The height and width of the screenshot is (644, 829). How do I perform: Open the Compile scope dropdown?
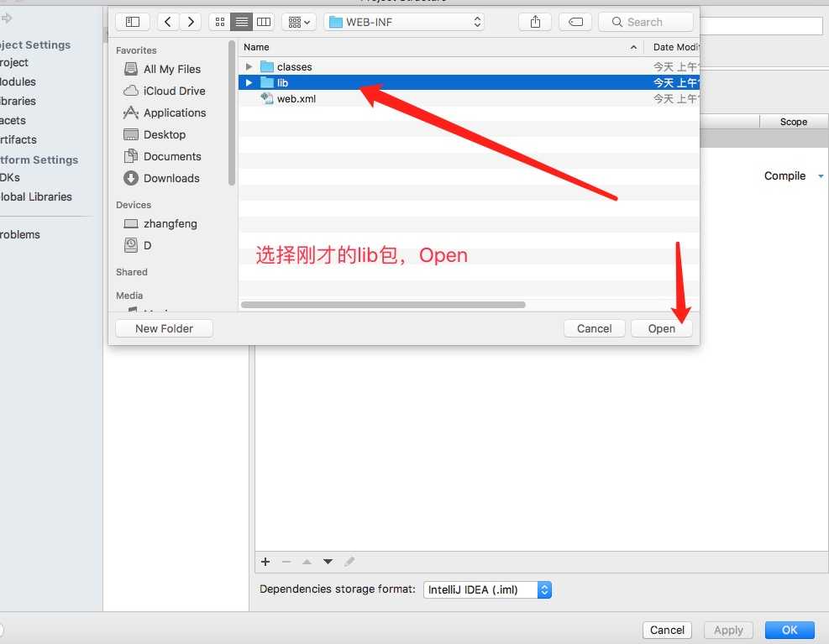click(794, 175)
